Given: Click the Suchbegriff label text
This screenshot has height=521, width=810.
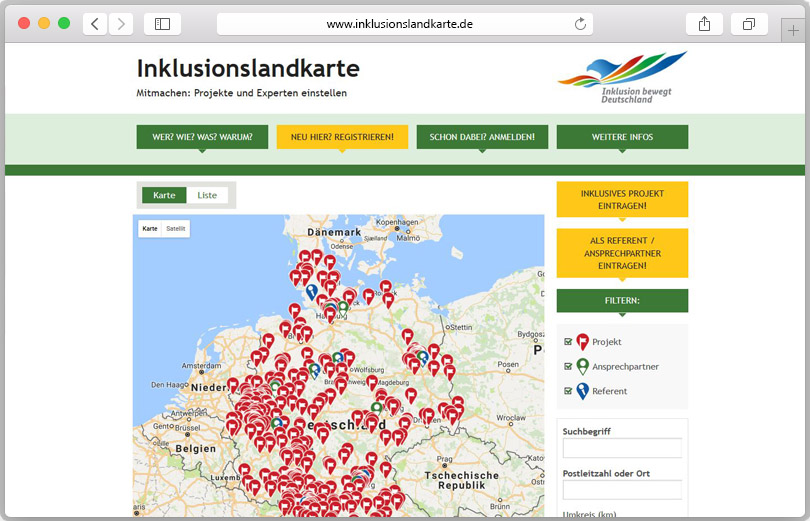Looking at the screenshot, I should (x=586, y=431).
